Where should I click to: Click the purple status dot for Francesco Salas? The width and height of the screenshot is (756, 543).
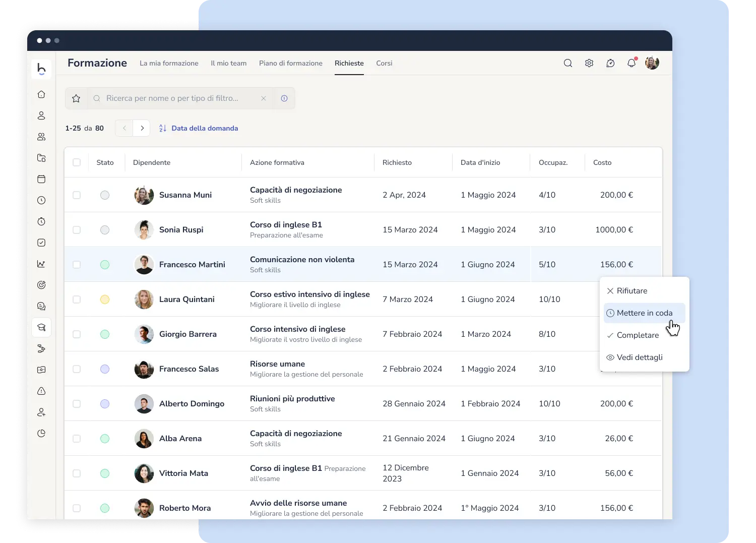(105, 369)
